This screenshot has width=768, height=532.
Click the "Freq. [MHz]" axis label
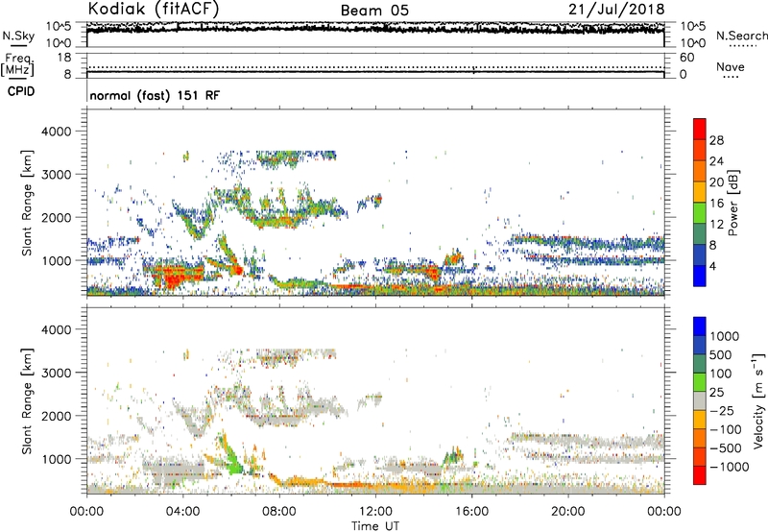18,64
